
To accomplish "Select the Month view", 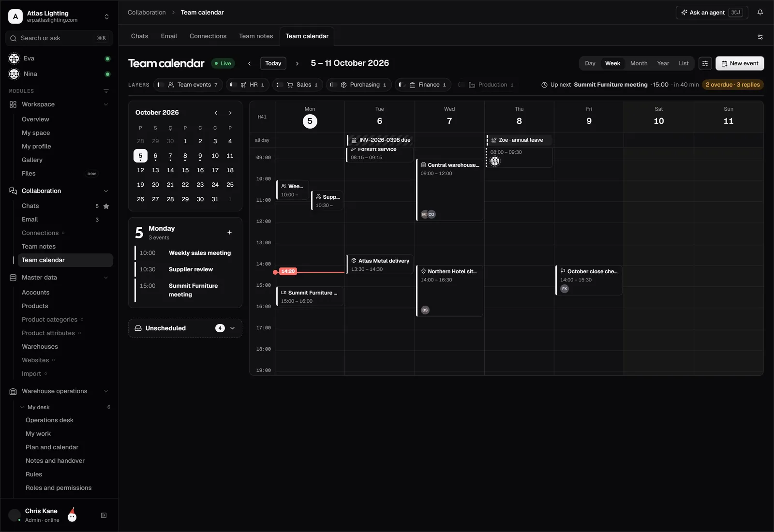I will point(639,63).
